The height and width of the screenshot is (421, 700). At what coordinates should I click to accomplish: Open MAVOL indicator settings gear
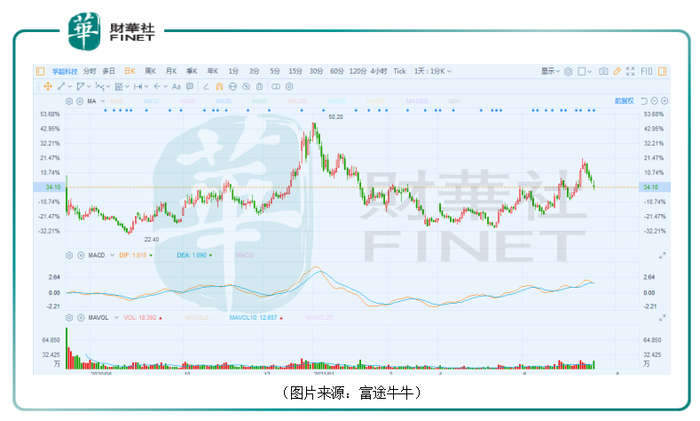(69, 318)
